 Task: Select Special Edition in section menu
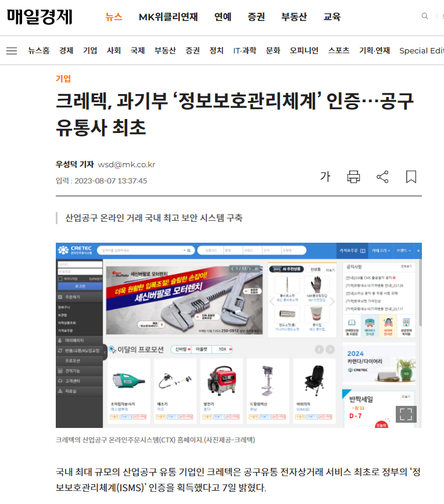click(x=421, y=51)
